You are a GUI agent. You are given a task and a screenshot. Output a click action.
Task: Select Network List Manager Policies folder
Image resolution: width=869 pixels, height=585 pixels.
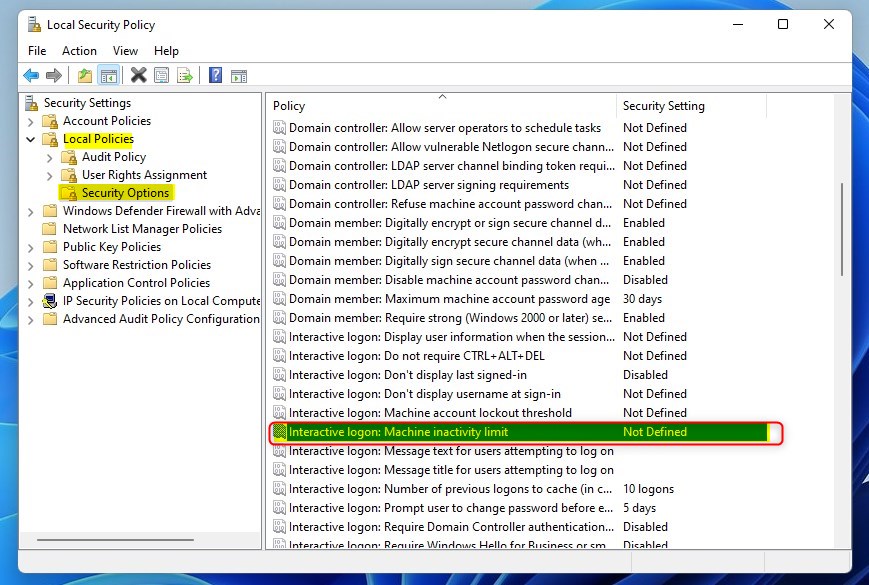pos(142,229)
